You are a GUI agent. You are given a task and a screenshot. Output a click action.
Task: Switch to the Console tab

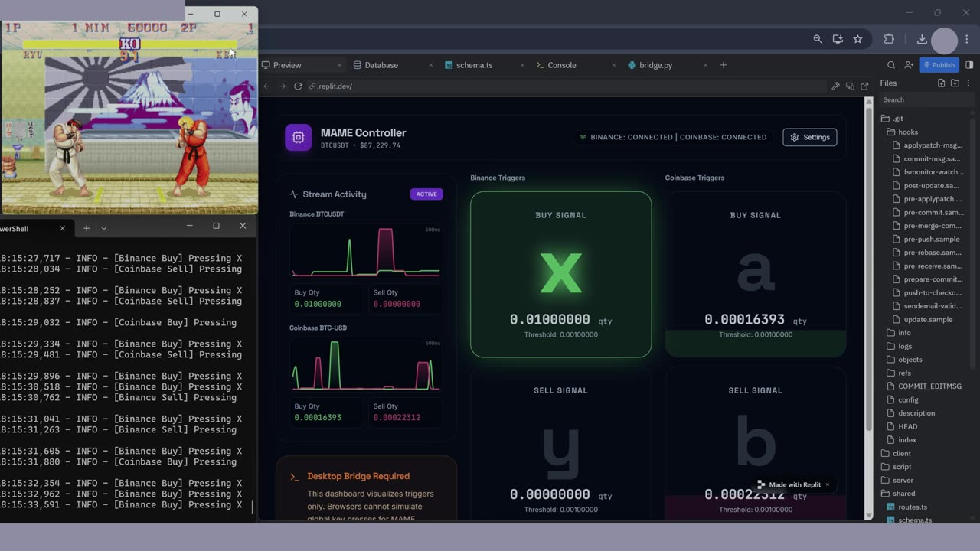[561, 65]
